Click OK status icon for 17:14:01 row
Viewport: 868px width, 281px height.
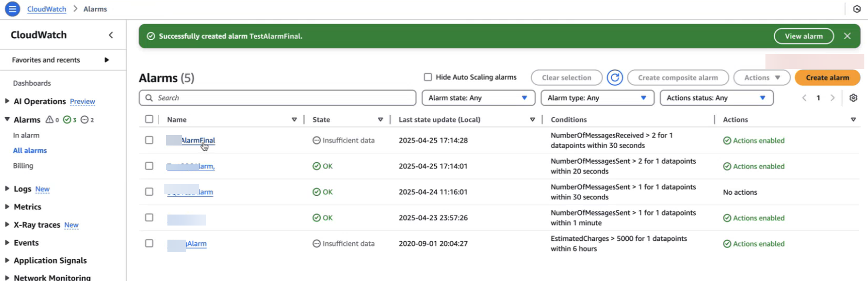point(317,166)
